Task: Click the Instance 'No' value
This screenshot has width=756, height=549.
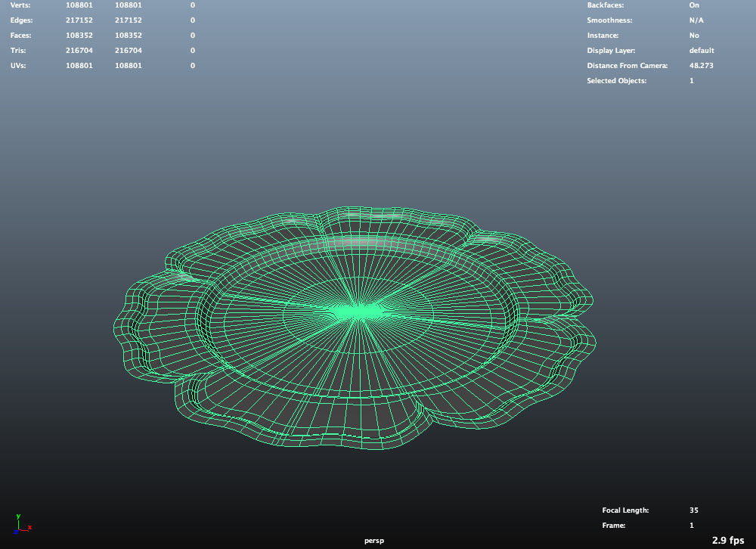Action: tap(694, 36)
